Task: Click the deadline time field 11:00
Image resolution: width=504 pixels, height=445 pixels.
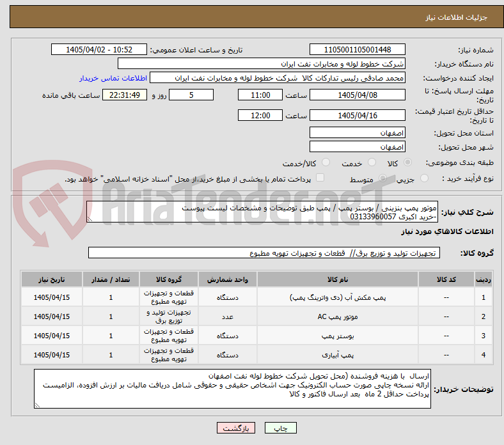Action: click(260, 95)
